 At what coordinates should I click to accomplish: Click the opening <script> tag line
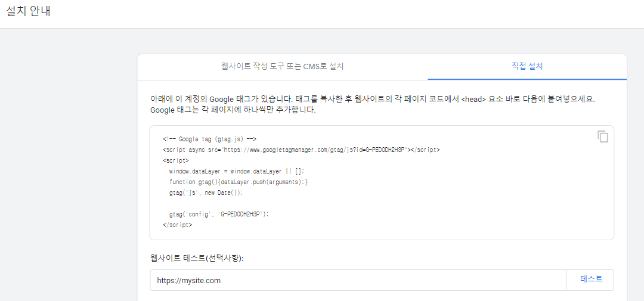click(176, 160)
